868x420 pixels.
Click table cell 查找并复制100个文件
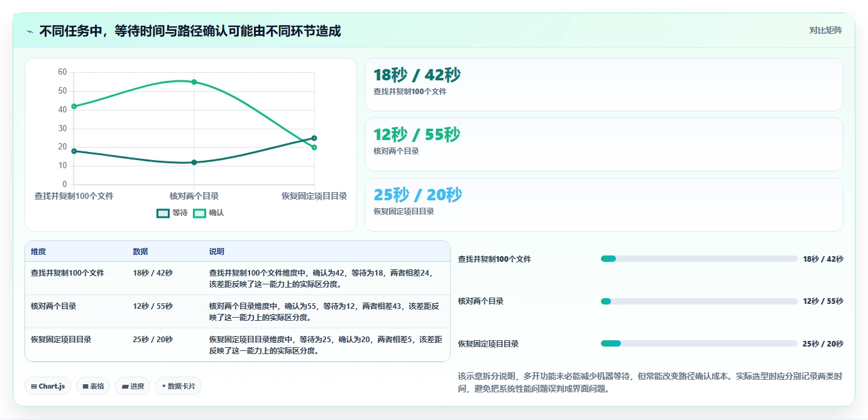click(x=68, y=273)
